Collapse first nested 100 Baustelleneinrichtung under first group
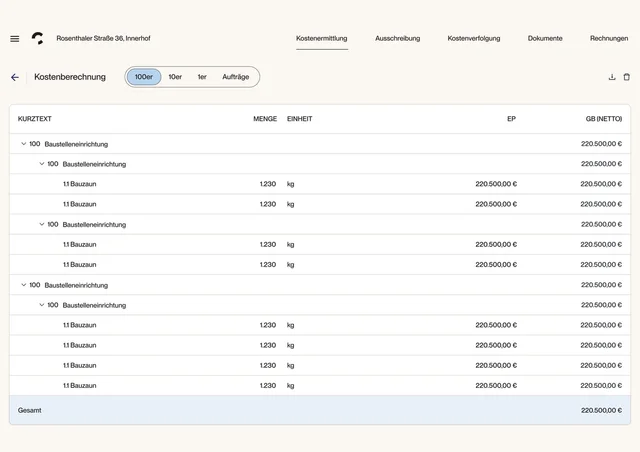The width and height of the screenshot is (640, 452). [42, 164]
